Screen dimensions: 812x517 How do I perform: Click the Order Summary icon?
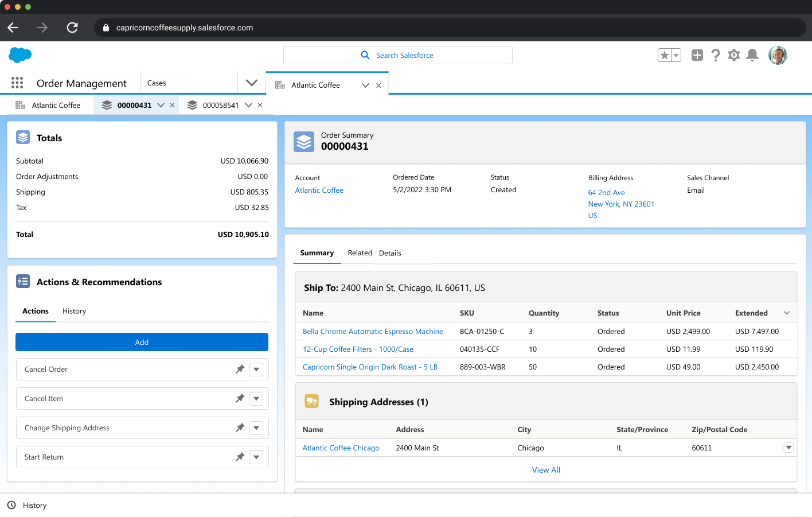(304, 142)
